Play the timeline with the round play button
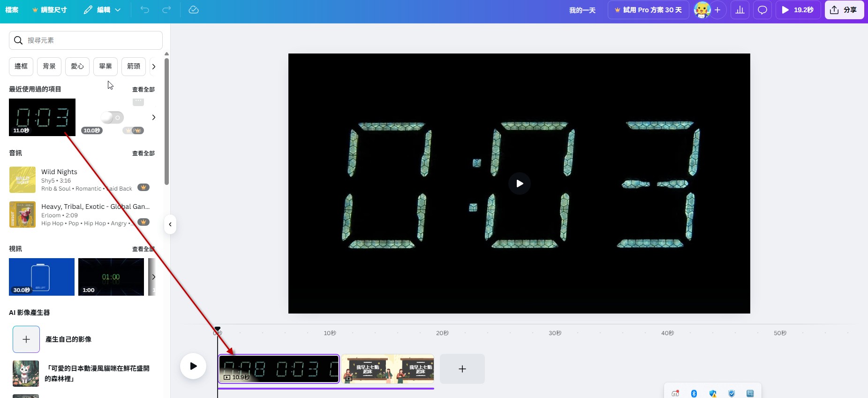Screen dimensions: 868x398 tap(193, 366)
